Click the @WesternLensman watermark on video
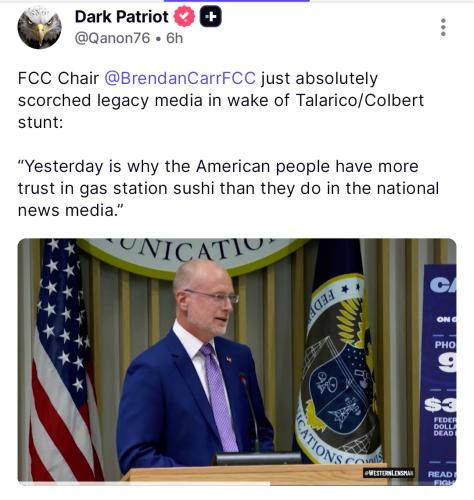The width and height of the screenshot is (474, 500). [388, 473]
